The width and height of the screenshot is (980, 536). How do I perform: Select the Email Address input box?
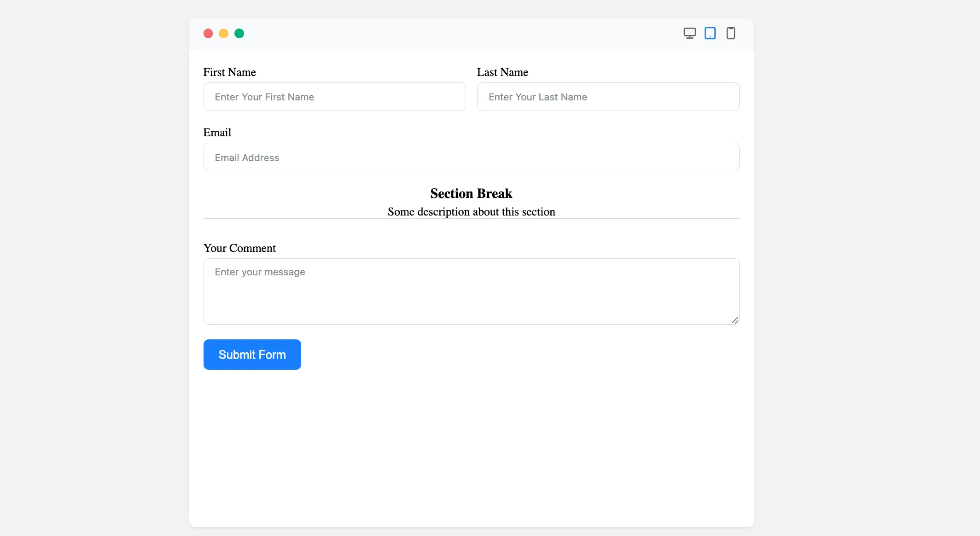click(471, 157)
